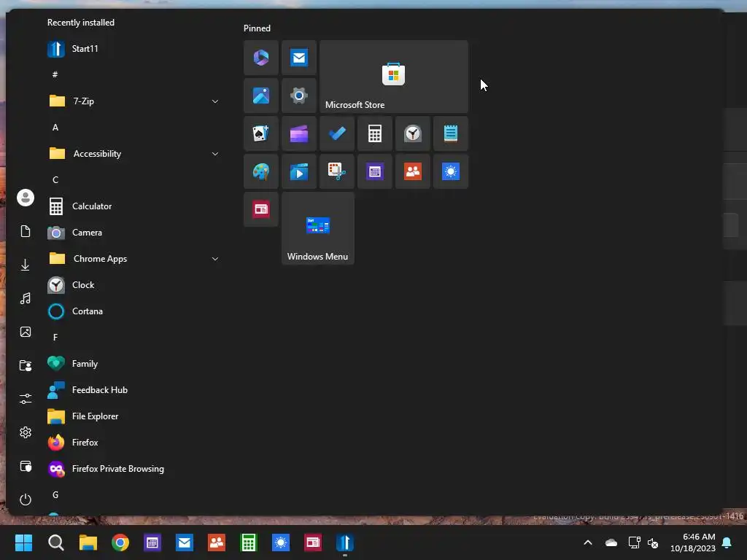Open Google Chrome from the taskbar

120,542
